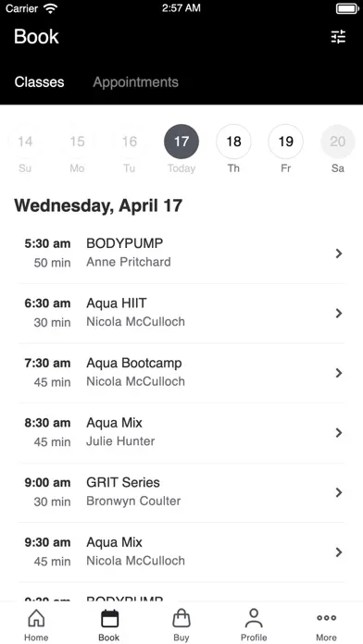Open 9:30 am Aqua Mix with Nicola McCulloch
Image resolution: width=363 pixels, height=644 pixels.
pyautogui.click(x=181, y=552)
